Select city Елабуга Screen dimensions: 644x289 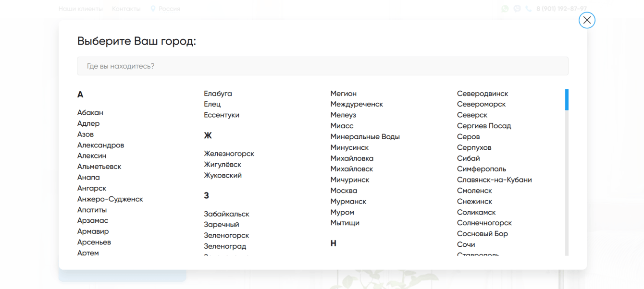218,94
